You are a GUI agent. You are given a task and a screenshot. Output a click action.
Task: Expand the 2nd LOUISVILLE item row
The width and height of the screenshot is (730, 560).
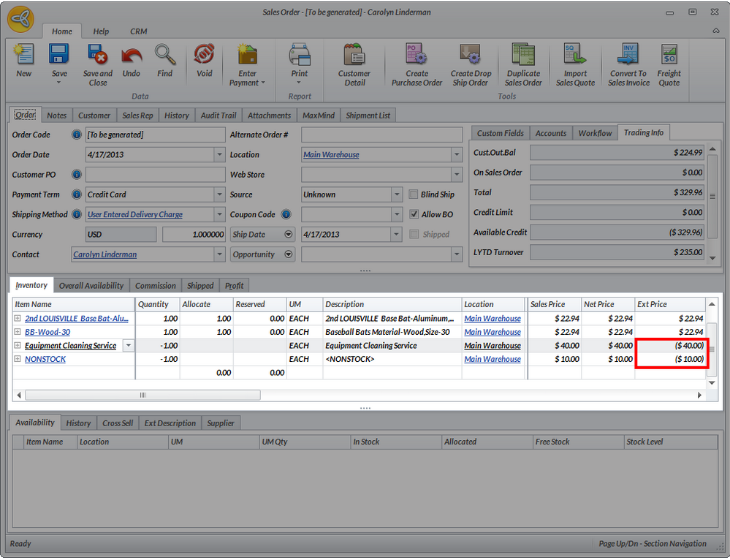(x=18, y=319)
